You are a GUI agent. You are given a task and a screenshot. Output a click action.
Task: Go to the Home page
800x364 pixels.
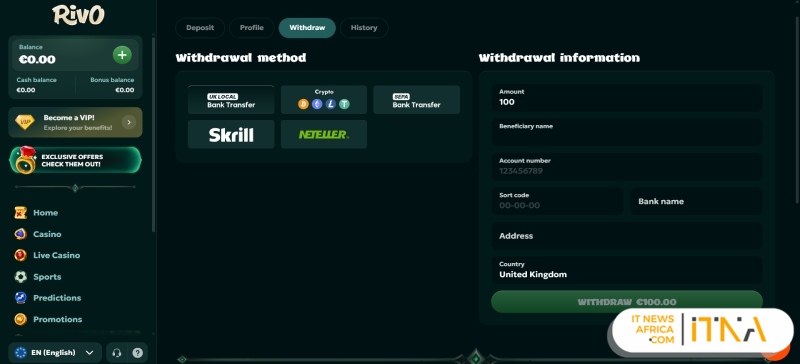(45, 213)
